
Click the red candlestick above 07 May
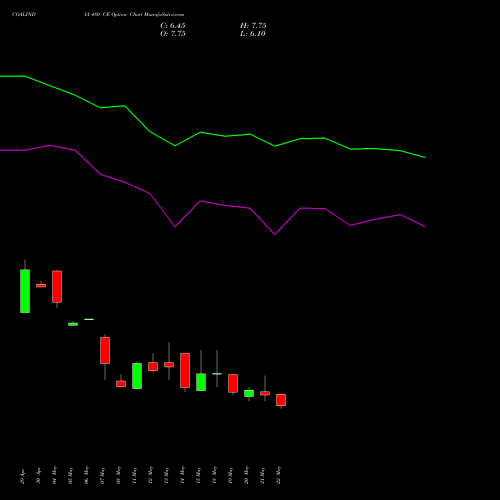click(x=105, y=350)
